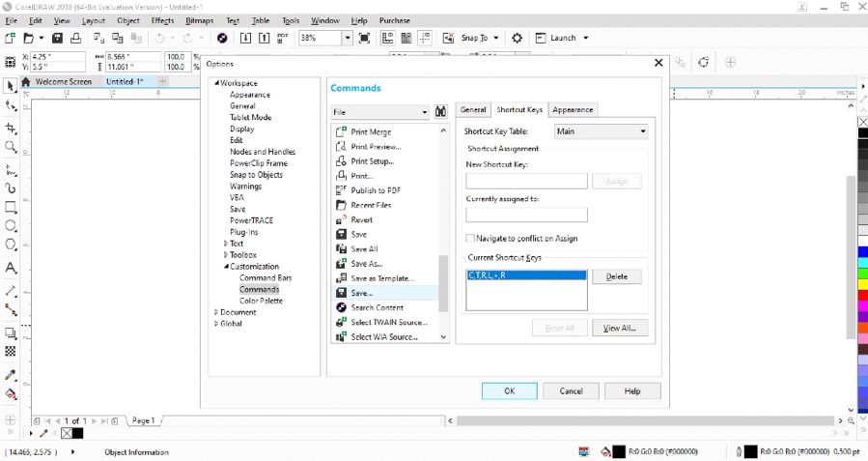Select Publish to PDF in commands list
This screenshot has height=461, width=868.
(376, 190)
